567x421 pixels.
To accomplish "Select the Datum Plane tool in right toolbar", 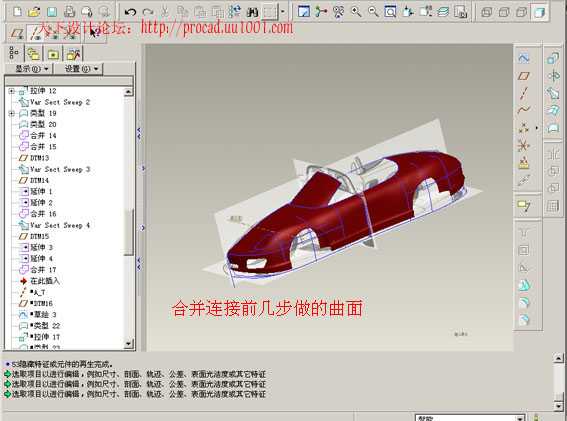I will 524,76.
